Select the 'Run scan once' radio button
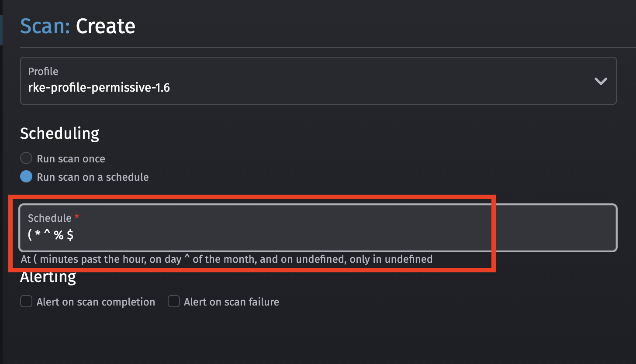This screenshot has height=364, width=636. 26,158
